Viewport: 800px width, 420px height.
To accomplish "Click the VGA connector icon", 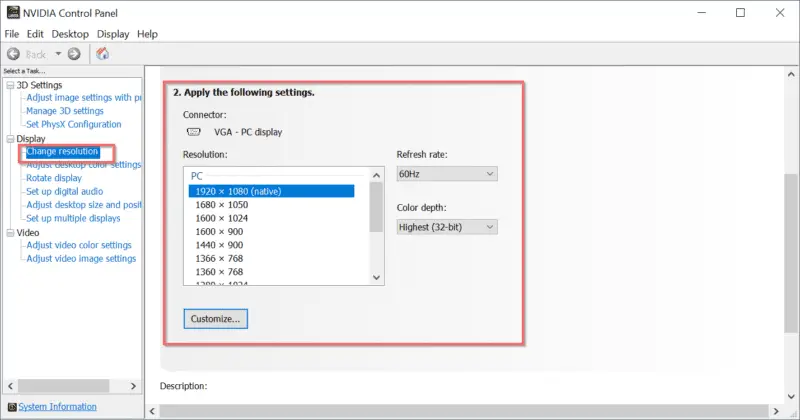I will click(x=194, y=132).
